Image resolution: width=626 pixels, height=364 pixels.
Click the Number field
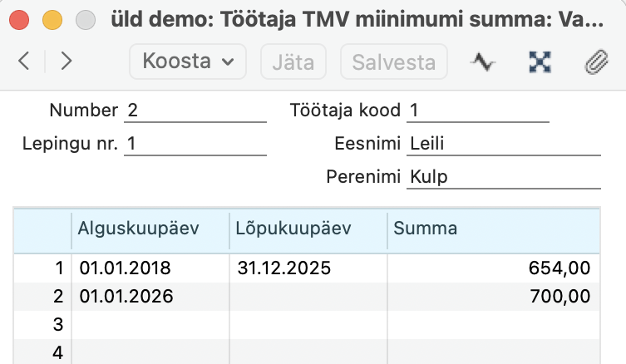[195, 111]
